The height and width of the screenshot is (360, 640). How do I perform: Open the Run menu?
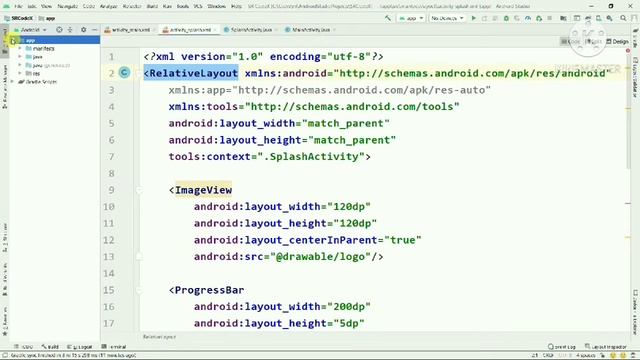pyautogui.click(x=167, y=7)
